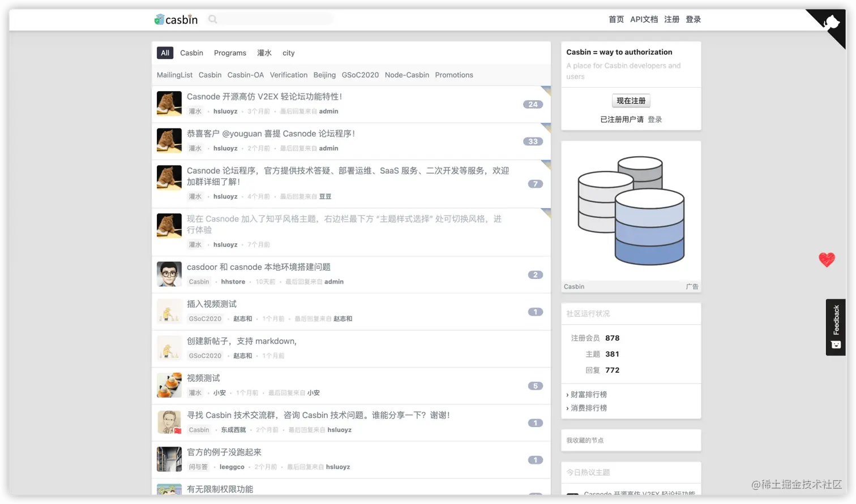Image resolution: width=856 pixels, height=504 pixels.
Task: Open the Promotions node
Action: (454, 75)
